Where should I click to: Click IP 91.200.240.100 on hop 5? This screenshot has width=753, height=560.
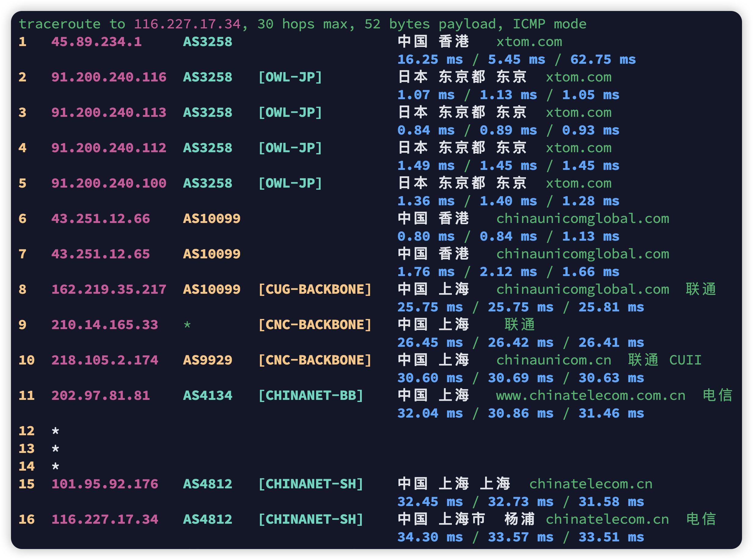(109, 183)
